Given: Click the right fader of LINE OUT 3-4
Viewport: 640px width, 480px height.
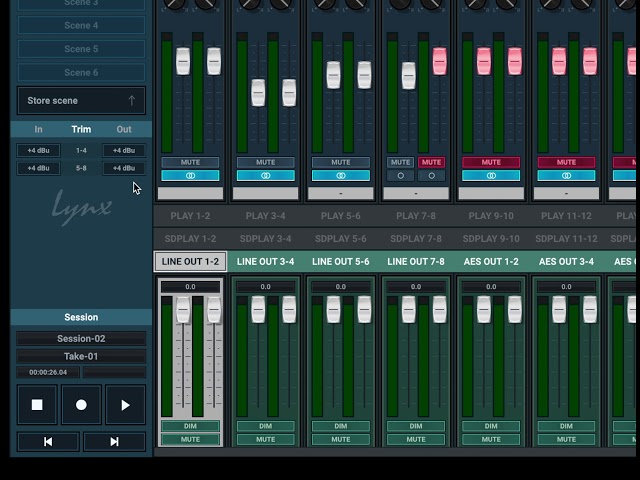Looking at the screenshot, I should (289, 309).
